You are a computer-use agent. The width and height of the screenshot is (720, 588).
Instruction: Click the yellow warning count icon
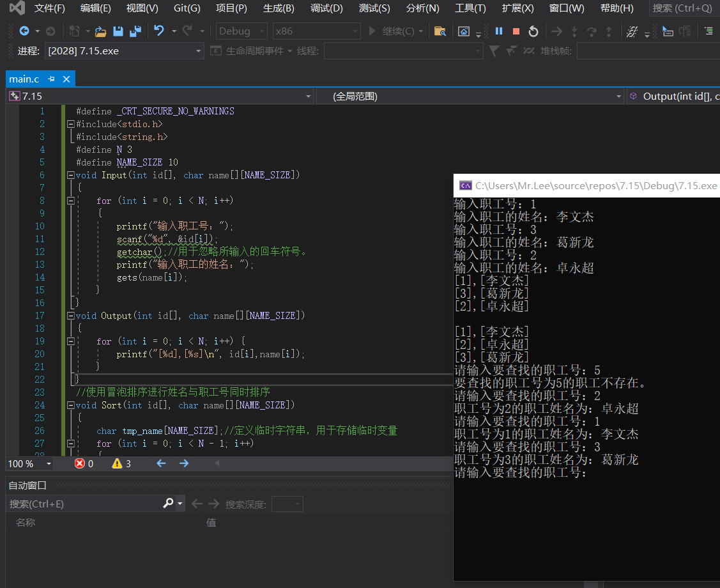(117, 463)
